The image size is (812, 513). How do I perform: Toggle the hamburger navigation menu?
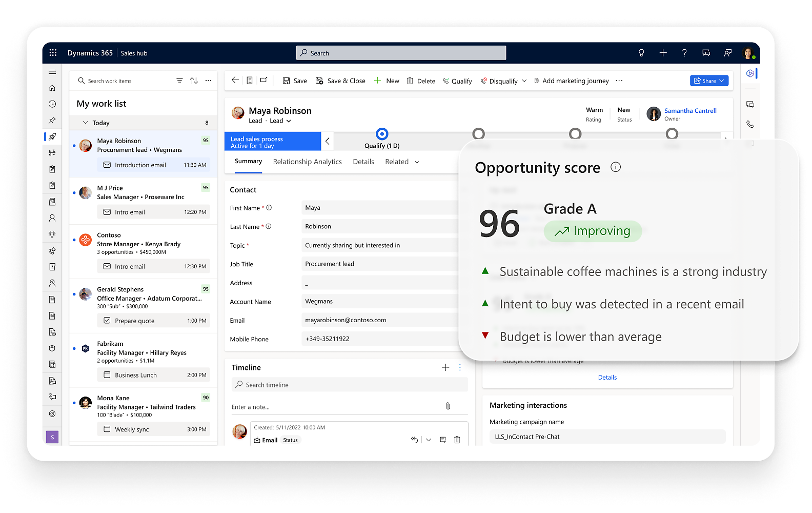[x=52, y=72]
